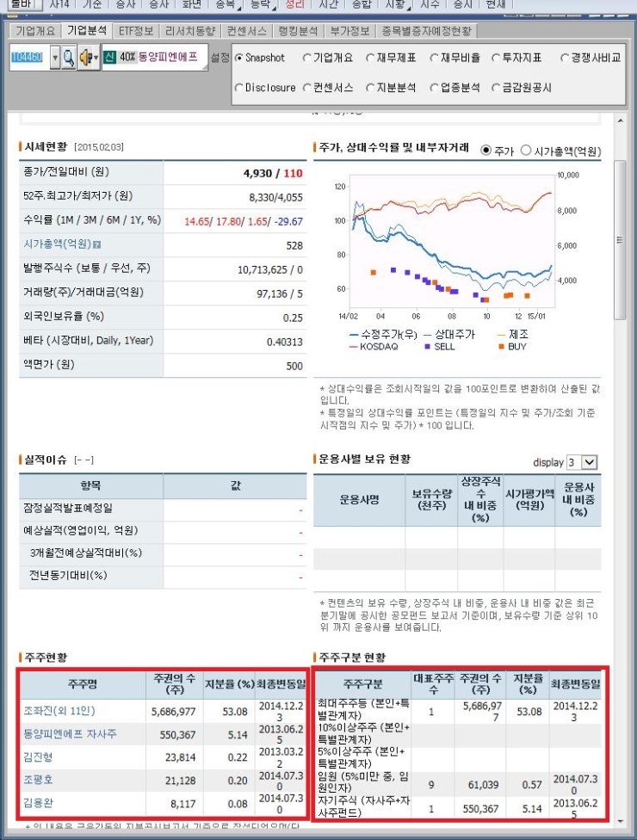This screenshot has width=637, height=840.
Task: Open shareholder link 조평호
Action: click(38, 780)
